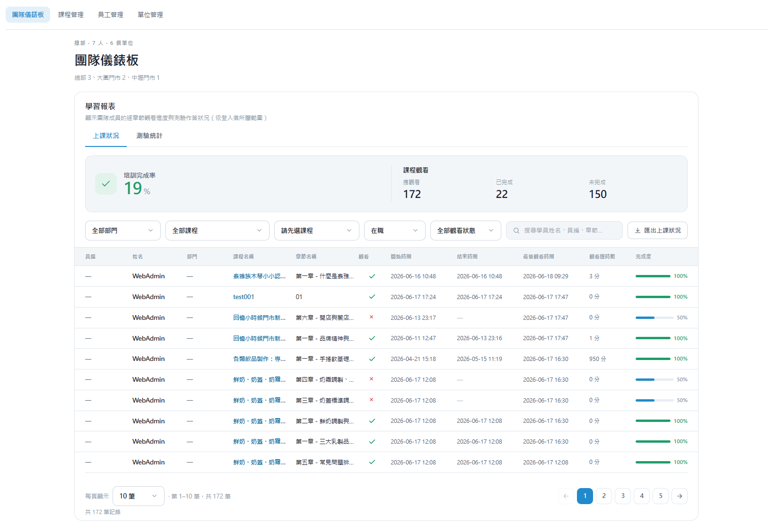Click the 課程名稱 column header
Image resolution: width=768 pixels, height=532 pixels.
tap(244, 257)
